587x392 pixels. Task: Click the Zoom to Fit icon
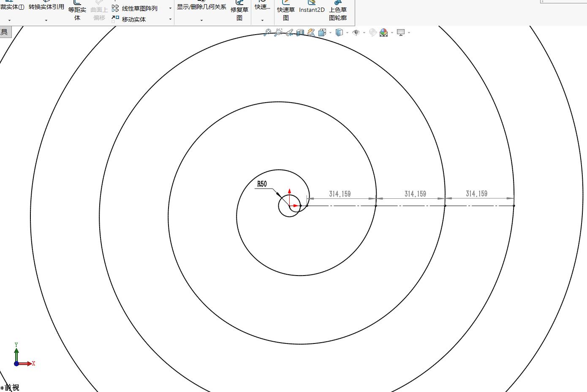[267, 32]
